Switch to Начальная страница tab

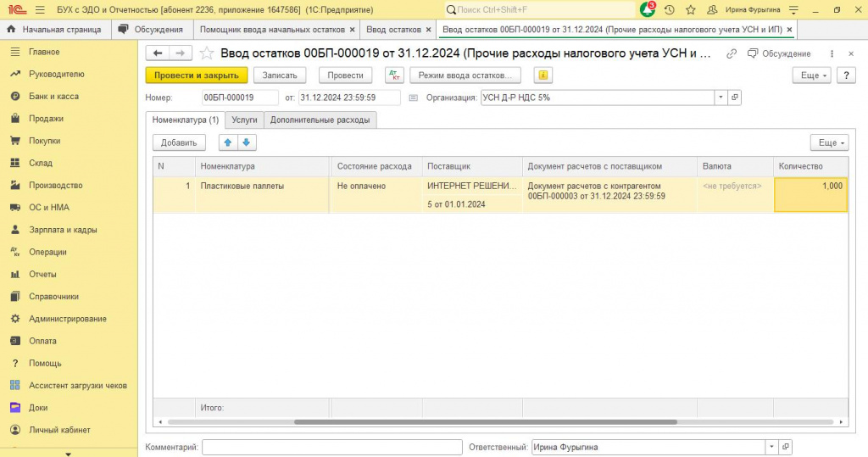coord(55,30)
